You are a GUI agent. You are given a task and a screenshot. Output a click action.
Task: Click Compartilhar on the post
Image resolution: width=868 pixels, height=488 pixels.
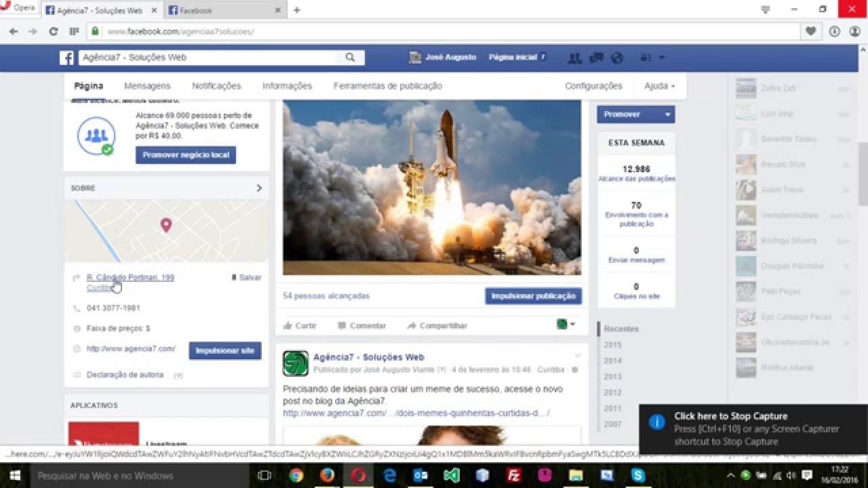[437, 325]
